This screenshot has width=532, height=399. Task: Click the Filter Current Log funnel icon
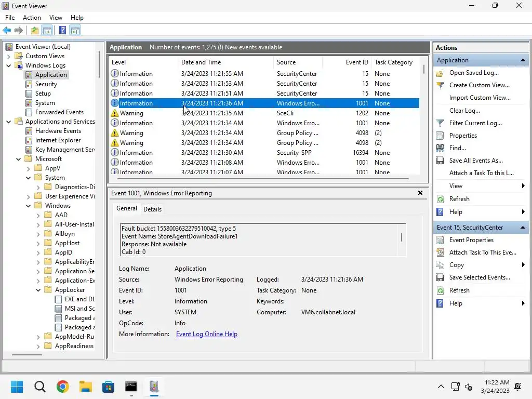(x=440, y=123)
